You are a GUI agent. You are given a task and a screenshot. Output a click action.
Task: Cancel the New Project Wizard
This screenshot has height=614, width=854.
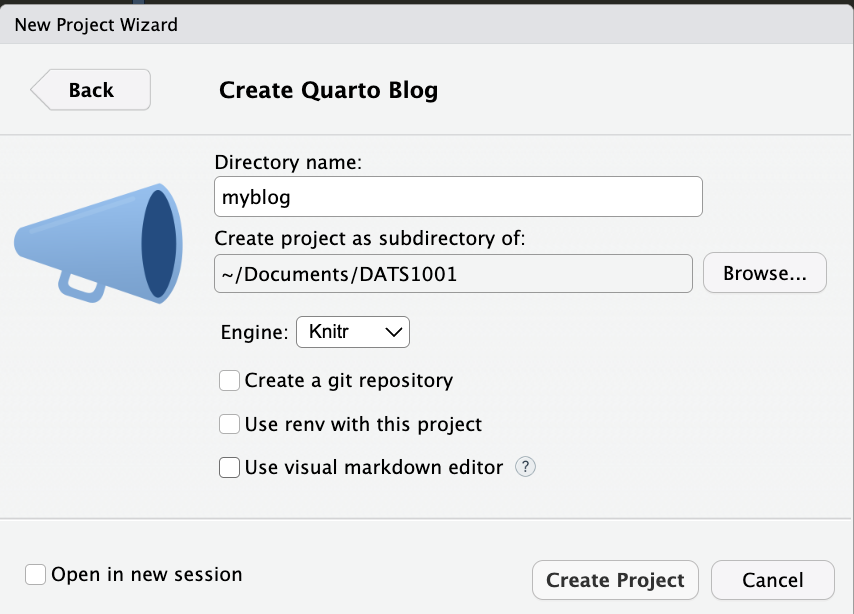tap(772, 580)
